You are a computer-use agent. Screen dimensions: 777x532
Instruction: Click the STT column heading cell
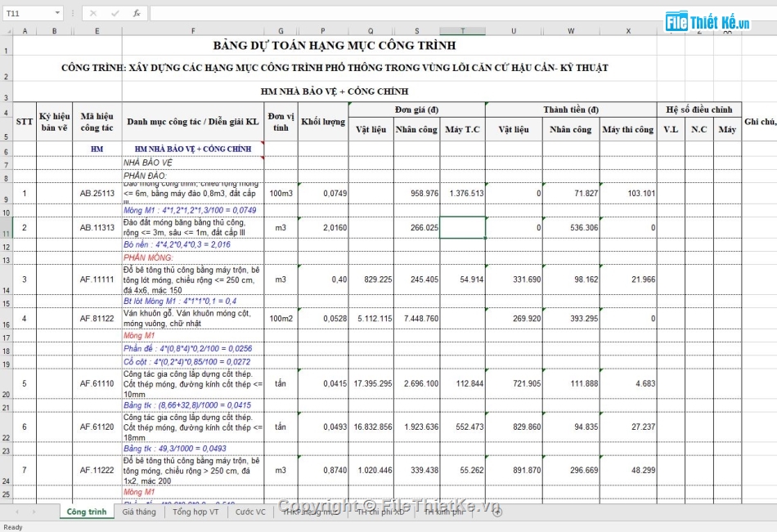25,122
